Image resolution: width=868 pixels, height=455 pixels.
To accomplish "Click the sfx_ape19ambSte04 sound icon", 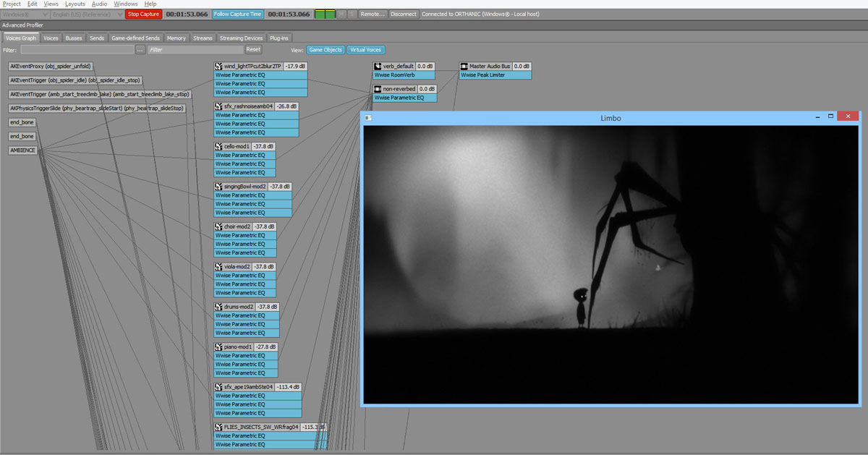I will point(218,387).
